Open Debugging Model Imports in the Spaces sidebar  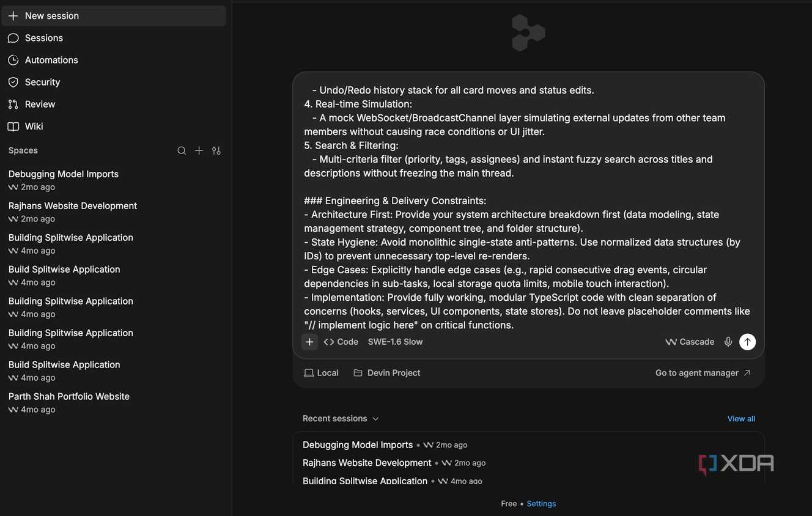(x=114, y=180)
